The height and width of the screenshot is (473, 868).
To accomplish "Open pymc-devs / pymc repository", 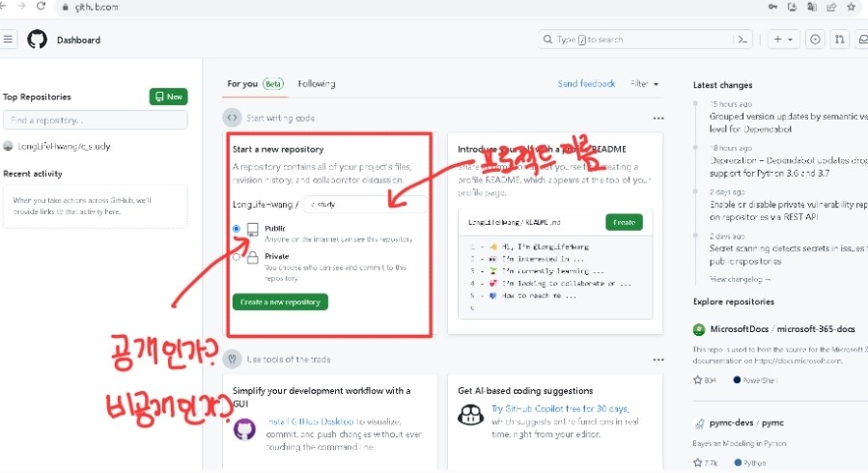I will coord(746,423).
